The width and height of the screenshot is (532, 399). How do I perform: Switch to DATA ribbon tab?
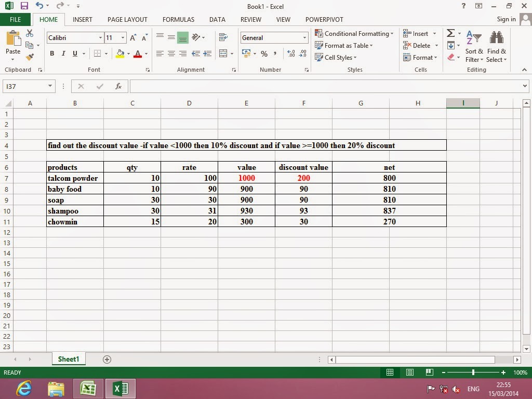(x=218, y=19)
